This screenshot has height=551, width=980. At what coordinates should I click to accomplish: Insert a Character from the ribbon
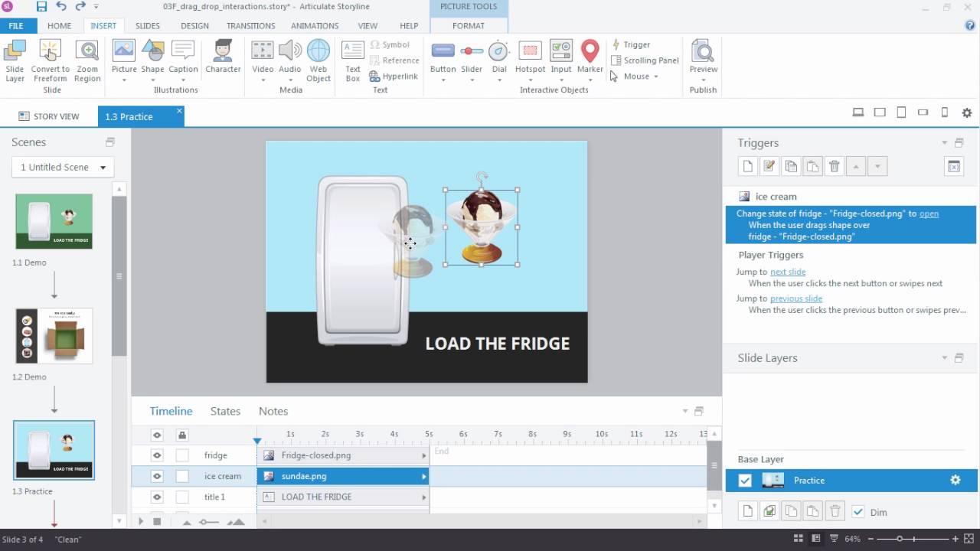223,58
